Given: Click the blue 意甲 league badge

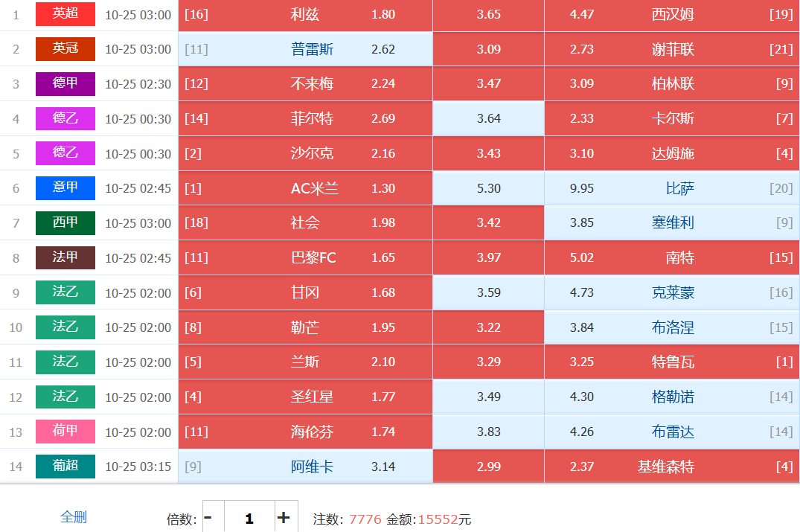Looking at the screenshot, I should [x=65, y=188].
